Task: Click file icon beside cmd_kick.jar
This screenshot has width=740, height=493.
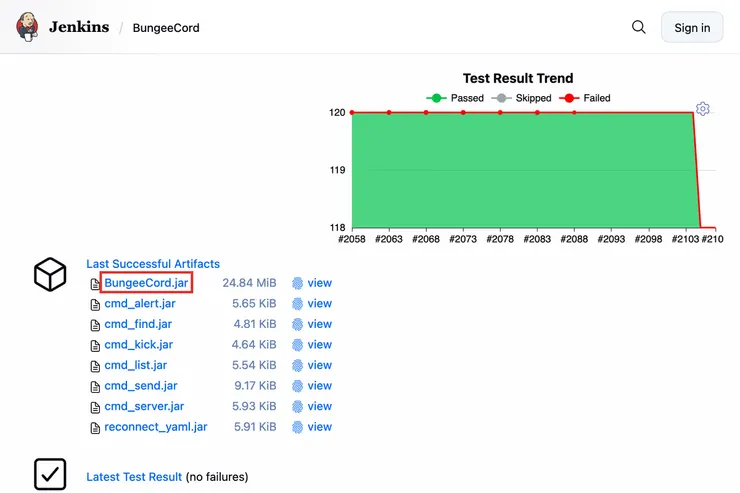Action: point(95,345)
